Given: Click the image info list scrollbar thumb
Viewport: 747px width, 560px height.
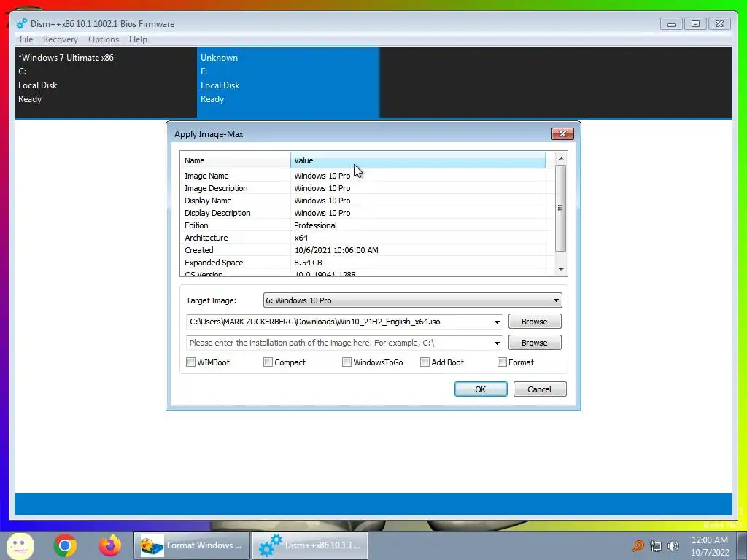Looking at the screenshot, I should click(x=561, y=208).
